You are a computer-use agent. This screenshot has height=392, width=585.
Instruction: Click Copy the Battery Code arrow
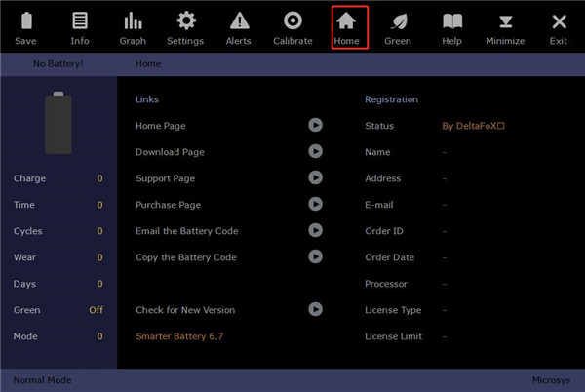pyautogui.click(x=315, y=256)
